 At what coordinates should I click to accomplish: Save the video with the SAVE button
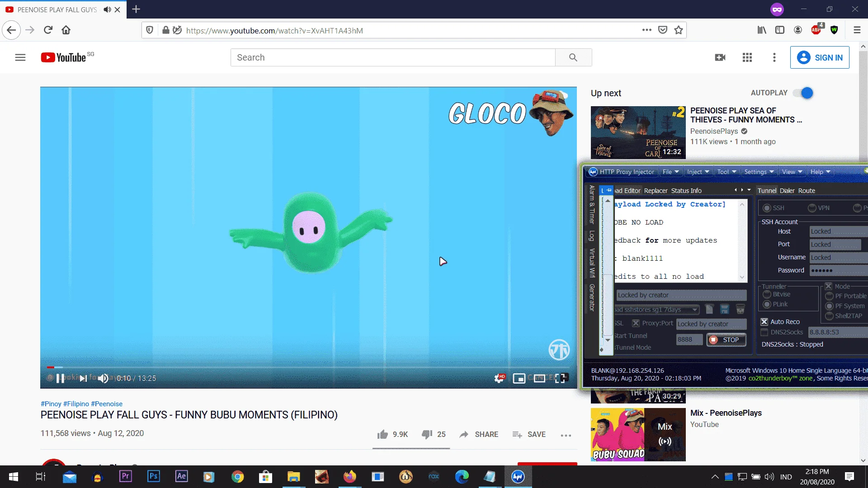click(529, 434)
